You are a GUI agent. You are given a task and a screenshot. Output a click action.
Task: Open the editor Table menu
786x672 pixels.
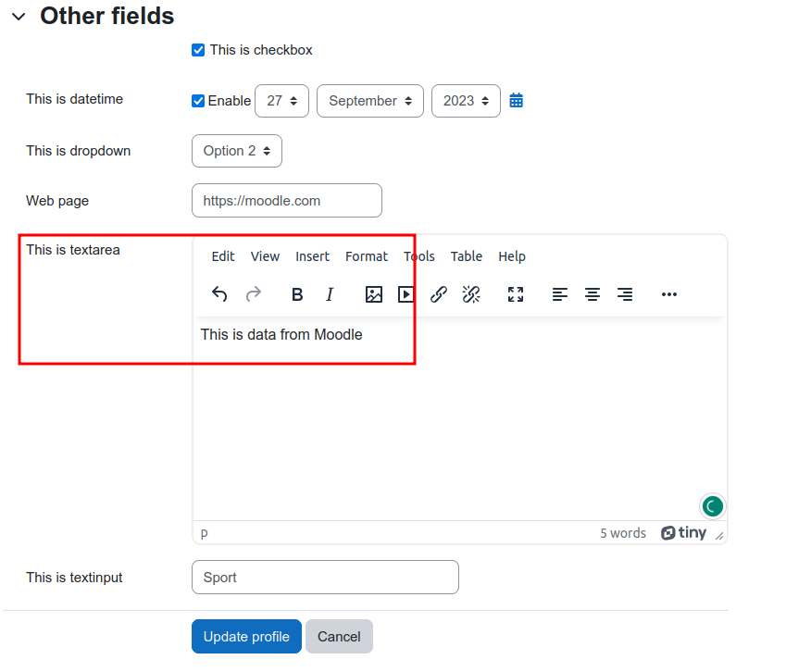tap(467, 256)
